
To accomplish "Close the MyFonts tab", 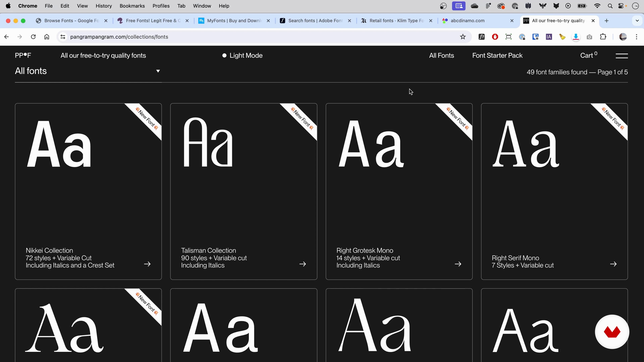I will click(x=268, y=21).
